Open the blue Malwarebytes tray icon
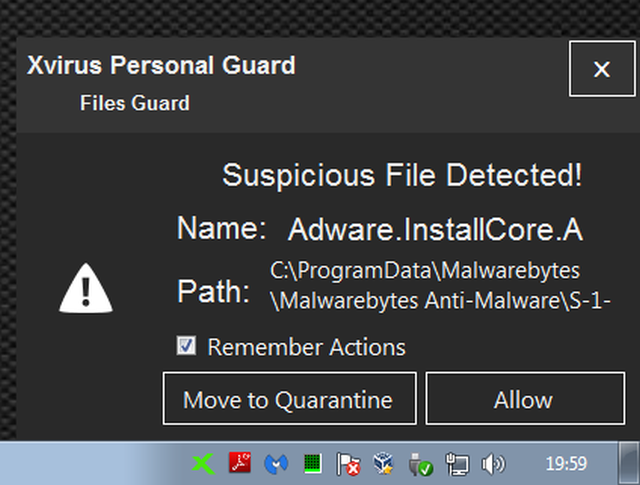640x485 pixels. (275, 464)
